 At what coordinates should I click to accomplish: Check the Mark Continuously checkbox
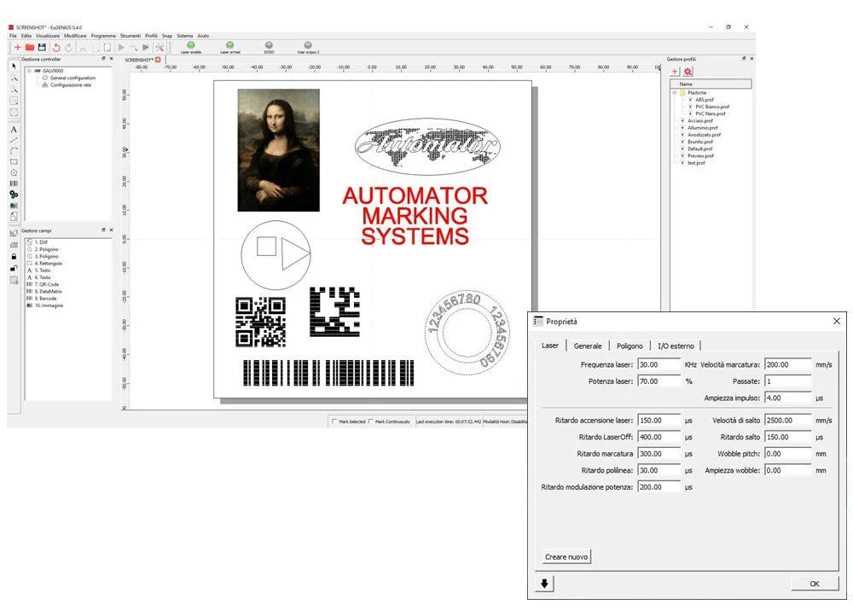[x=371, y=421]
